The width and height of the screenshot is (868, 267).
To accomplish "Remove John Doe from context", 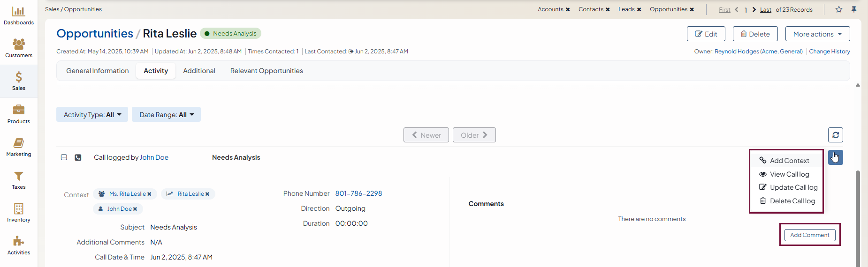I will point(135,209).
